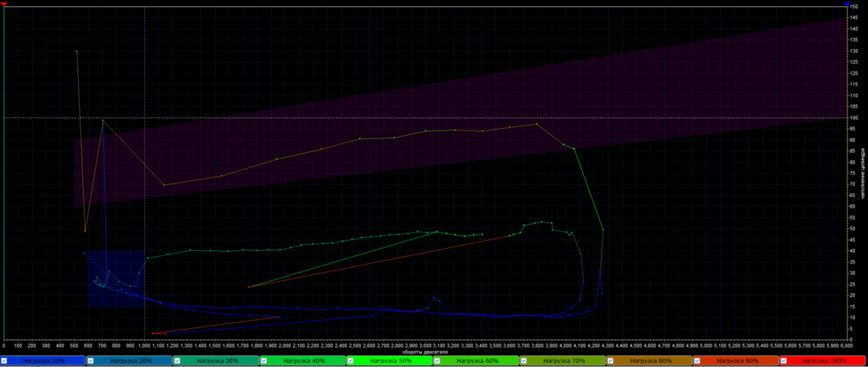The width and height of the screenshot is (868, 367).
Task: Hide the Нагрузка 40% series via checkbox
Action: pos(264,360)
